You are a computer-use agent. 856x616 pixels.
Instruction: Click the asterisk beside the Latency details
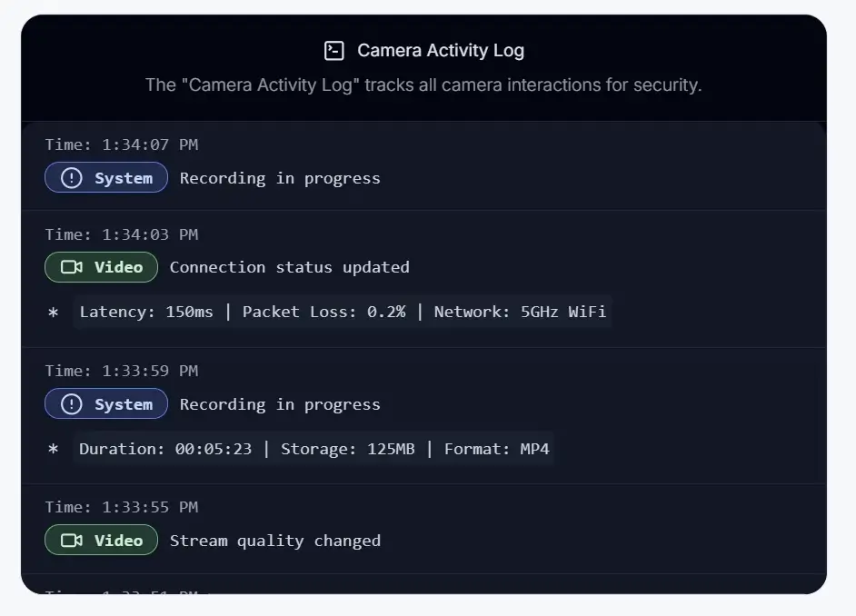click(x=53, y=313)
